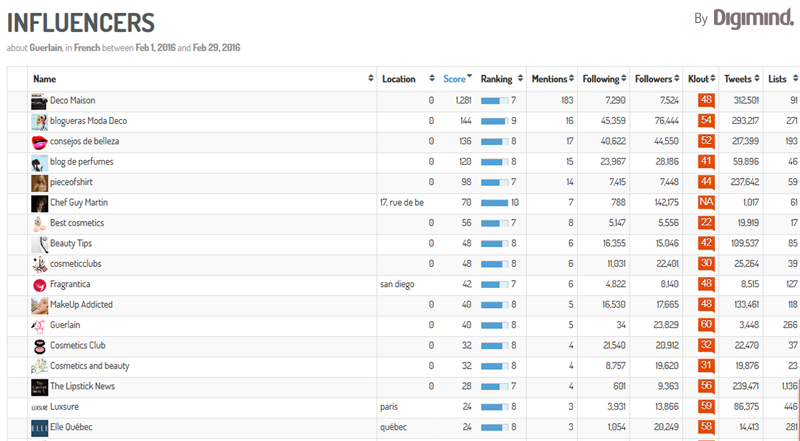Select score value 1,281

coord(463,101)
